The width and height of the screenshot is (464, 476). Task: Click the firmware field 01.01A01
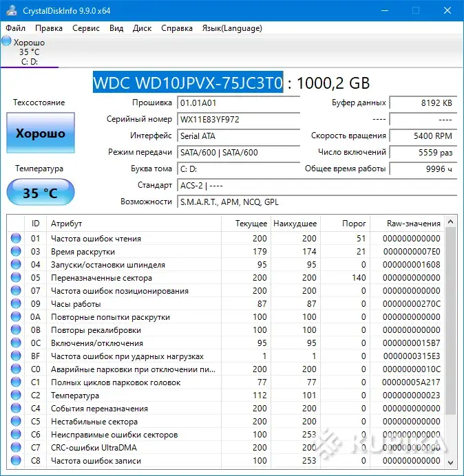click(238, 103)
